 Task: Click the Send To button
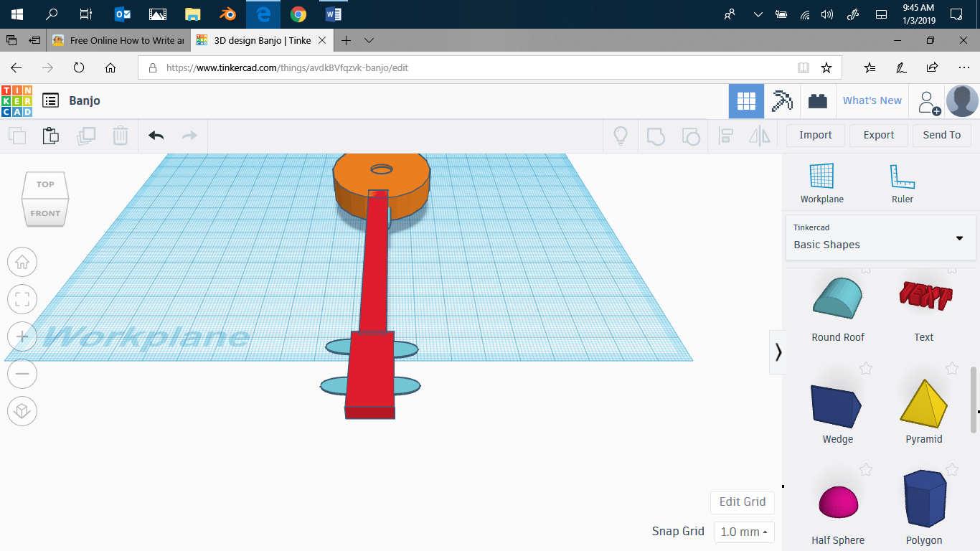pyautogui.click(x=942, y=135)
